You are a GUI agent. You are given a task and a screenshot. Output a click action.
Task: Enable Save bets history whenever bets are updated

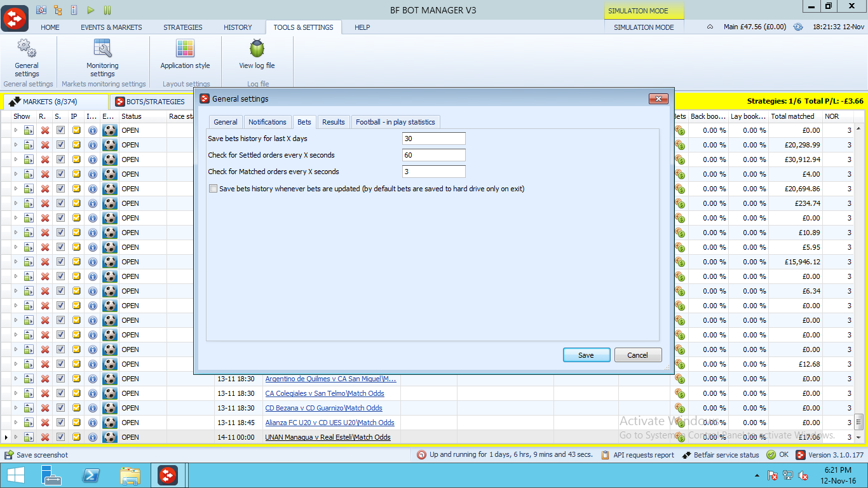coord(214,189)
